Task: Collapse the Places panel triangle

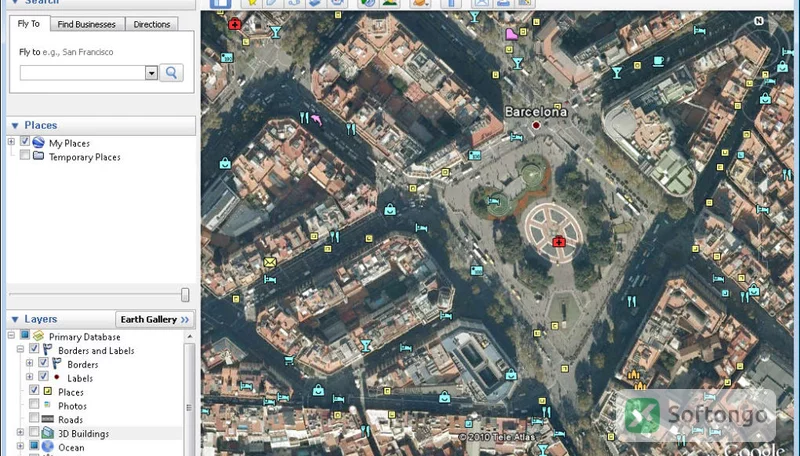Action: 15,125
